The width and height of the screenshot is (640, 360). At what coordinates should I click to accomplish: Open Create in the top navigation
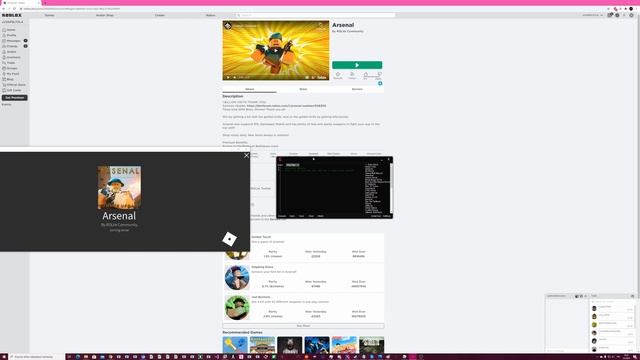160,15
